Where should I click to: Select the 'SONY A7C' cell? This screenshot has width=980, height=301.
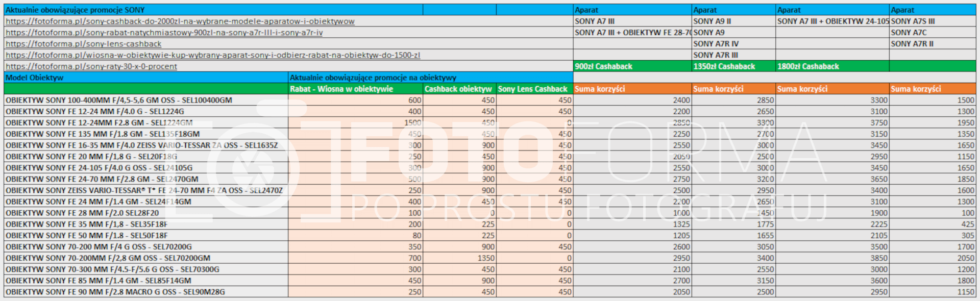coord(933,33)
